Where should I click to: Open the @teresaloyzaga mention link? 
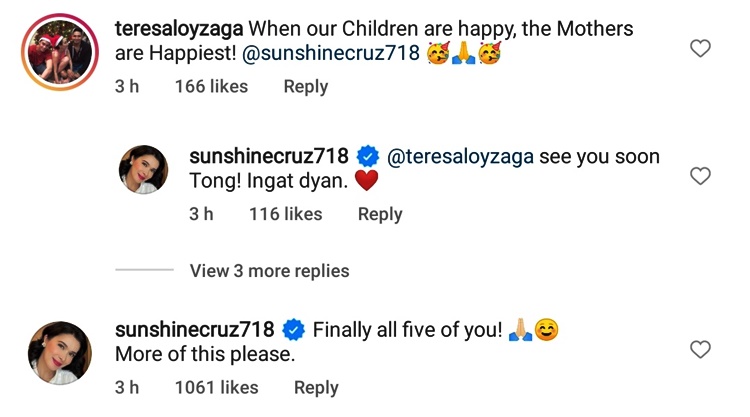click(459, 156)
